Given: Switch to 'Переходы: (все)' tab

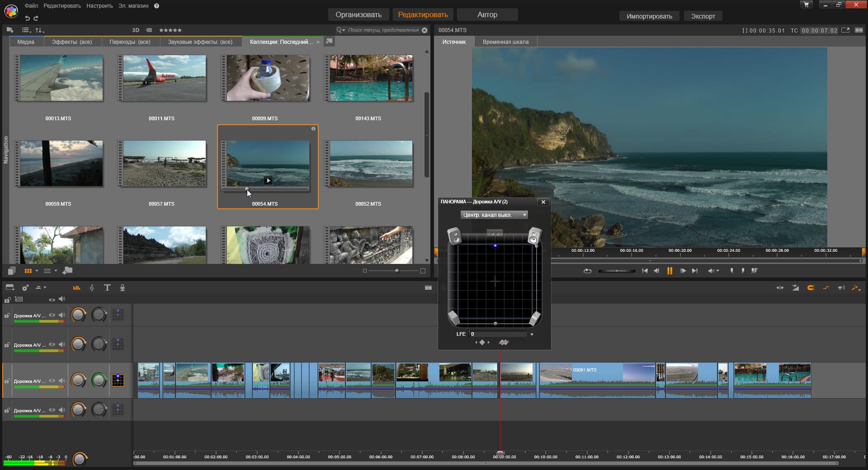Looking at the screenshot, I should click(x=130, y=42).
